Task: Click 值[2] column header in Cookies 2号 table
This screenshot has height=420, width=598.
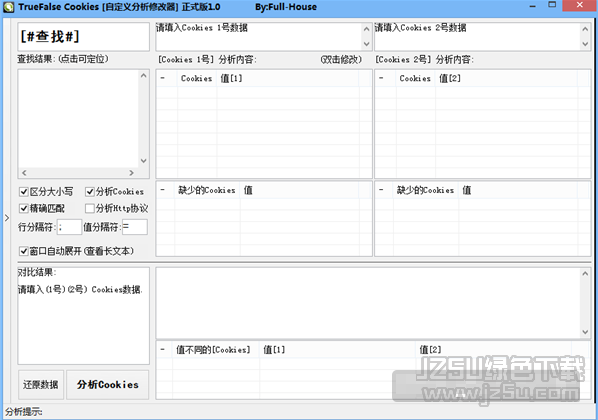Action: (x=506, y=78)
